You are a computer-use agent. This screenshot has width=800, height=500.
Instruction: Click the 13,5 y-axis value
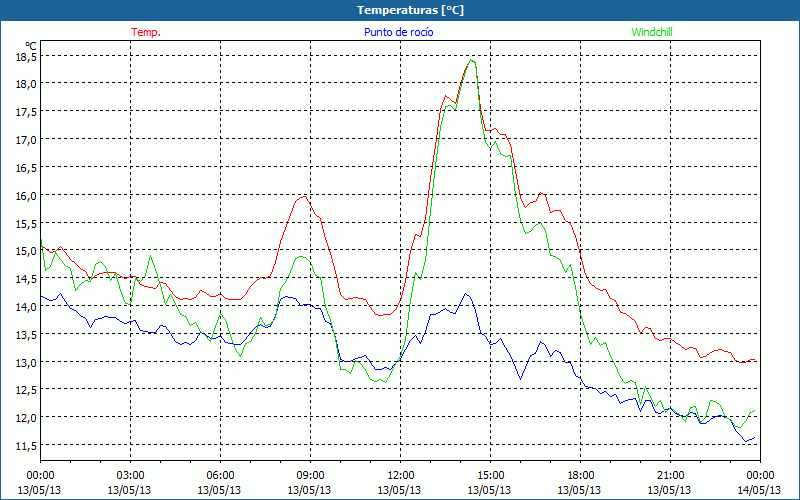point(25,335)
